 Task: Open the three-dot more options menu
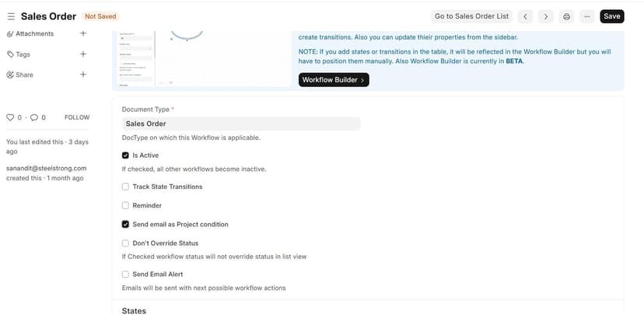coord(586,16)
